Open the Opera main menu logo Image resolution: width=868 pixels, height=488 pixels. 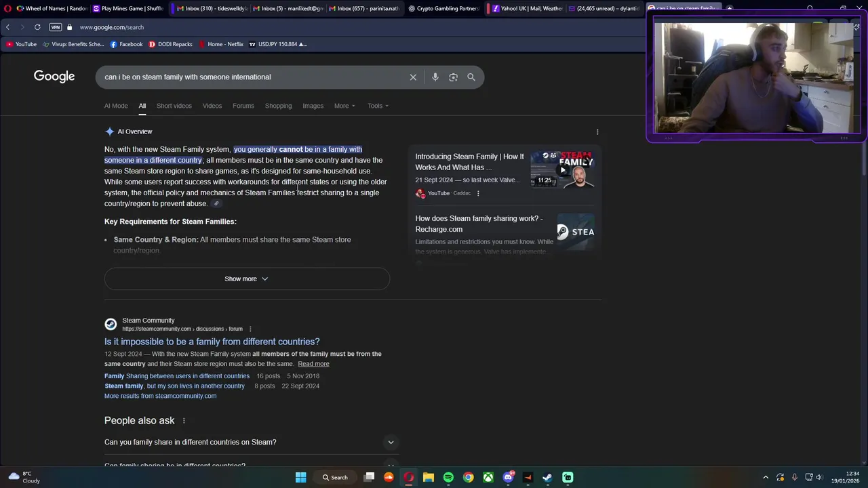(x=7, y=9)
